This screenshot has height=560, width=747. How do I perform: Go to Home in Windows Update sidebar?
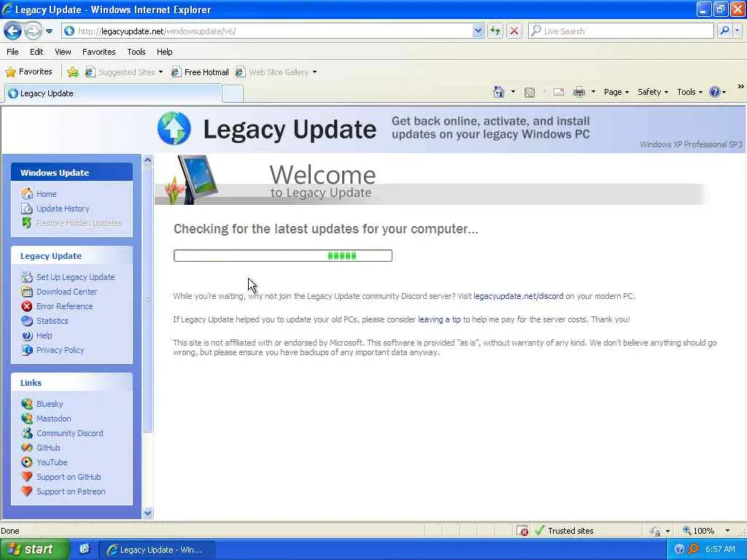tap(46, 194)
